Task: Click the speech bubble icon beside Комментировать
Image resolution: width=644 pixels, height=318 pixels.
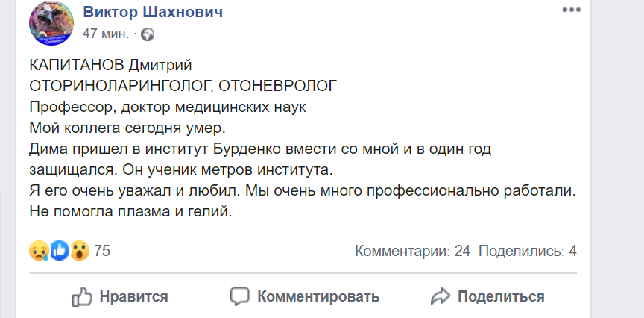Action: 239,296
